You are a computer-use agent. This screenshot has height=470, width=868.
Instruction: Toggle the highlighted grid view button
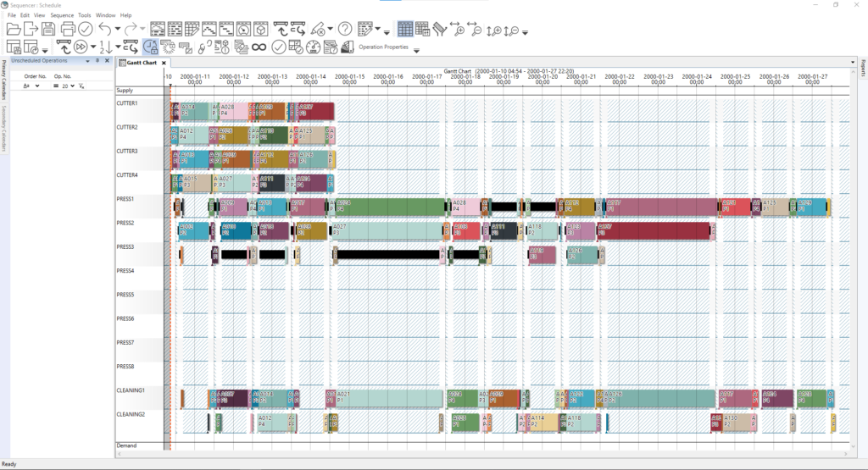405,29
